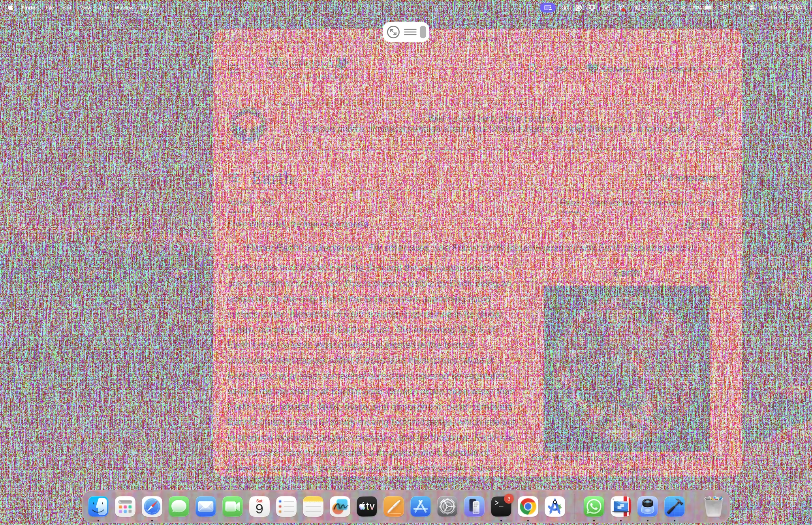
Task: Open the Finder menu in the menu bar
Action: click(x=29, y=8)
